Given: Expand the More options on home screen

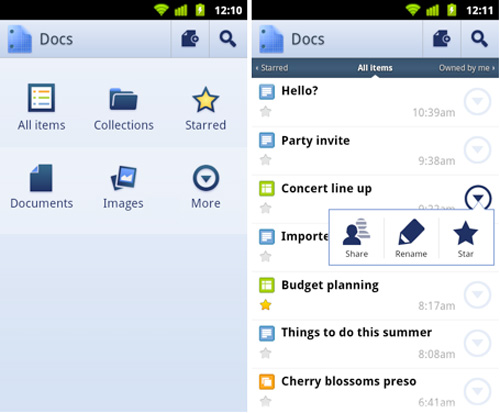Looking at the screenshot, I should point(206,187).
